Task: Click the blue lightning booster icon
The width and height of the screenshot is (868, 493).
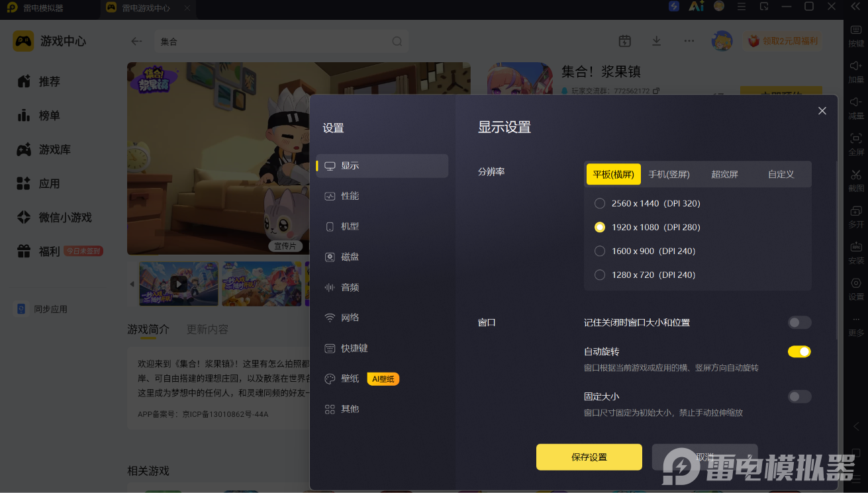Action: 674,7
